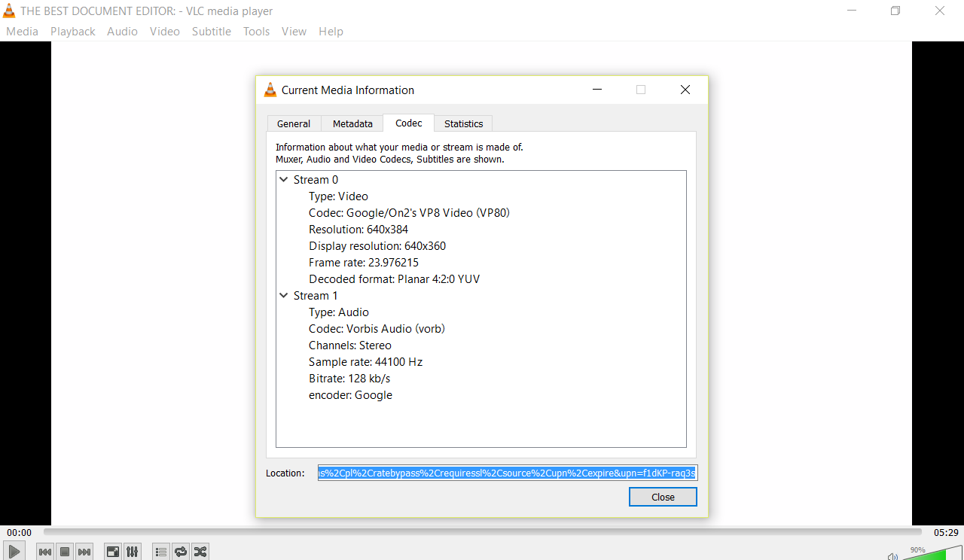Open the Tools menu
The image size is (964, 560).
pyautogui.click(x=256, y=31)
